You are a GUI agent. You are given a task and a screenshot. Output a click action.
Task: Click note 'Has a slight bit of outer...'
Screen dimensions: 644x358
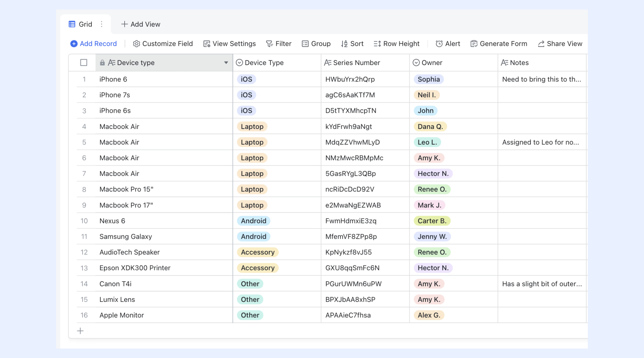542,284
